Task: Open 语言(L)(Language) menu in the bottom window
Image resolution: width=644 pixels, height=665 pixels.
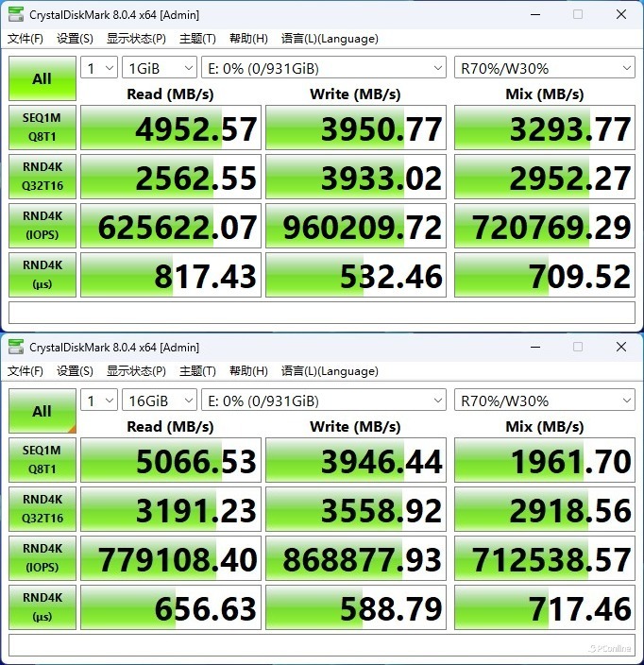Action: pos(330,371)
